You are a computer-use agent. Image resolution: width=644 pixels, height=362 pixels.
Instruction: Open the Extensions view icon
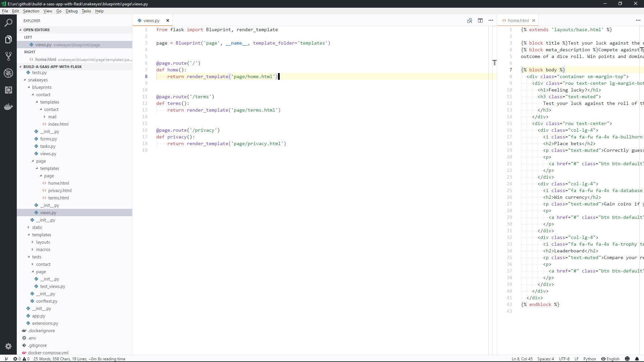tap(8, 90)
